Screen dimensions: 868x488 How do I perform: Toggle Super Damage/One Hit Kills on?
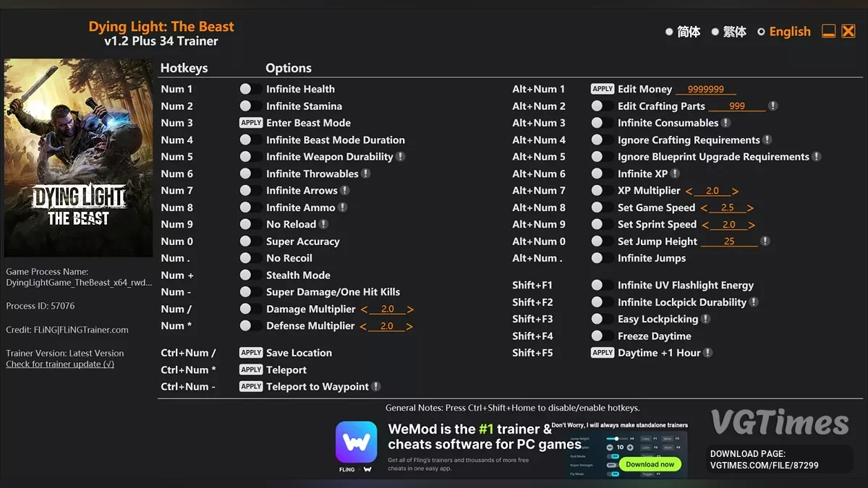[x=250, y=292]
